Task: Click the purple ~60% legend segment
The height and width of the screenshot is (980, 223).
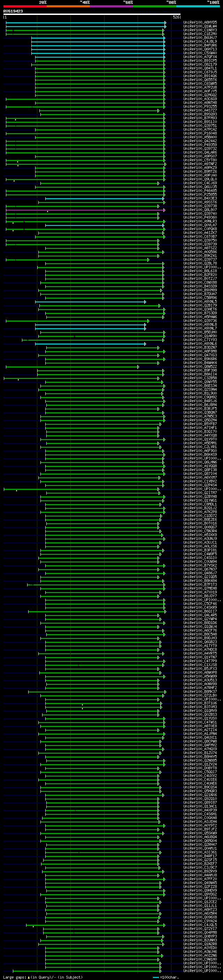Action: pyautogui.click(x=112, y=6)
